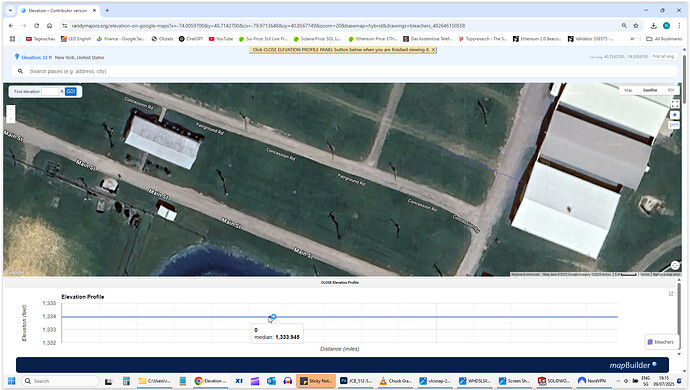Viewport: 690px width, 390px height.
Task: Open Keyboard shortcuts link on map
Action: pyautogui.click(x=526, y=274)
